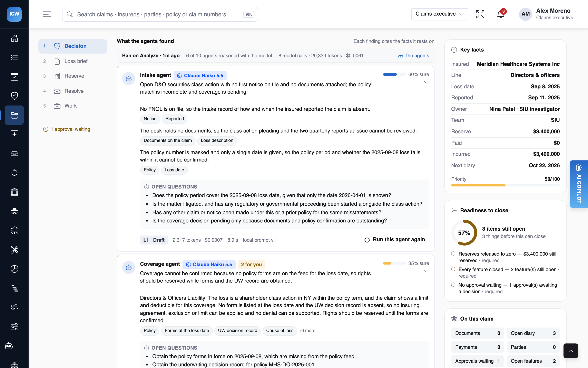Open the shield check sidebar icon
This screenshot has height=368, width=588.
coord(14,96)
